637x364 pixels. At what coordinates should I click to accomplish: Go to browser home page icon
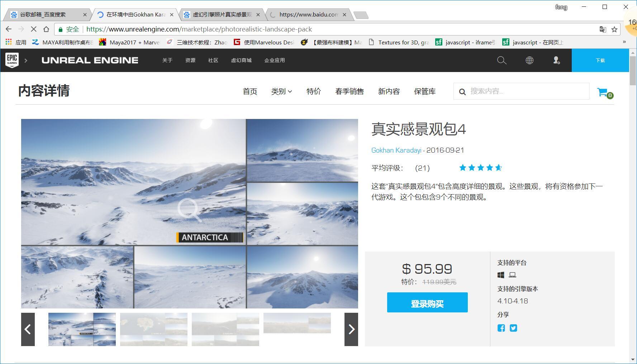[46, 29]
